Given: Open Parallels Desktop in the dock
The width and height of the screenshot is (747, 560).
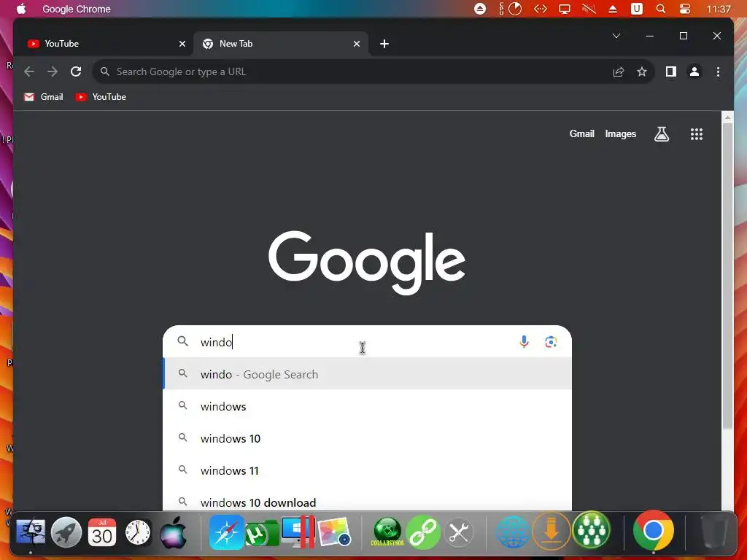Looking at the screenshot, I should tap(298, 532).
